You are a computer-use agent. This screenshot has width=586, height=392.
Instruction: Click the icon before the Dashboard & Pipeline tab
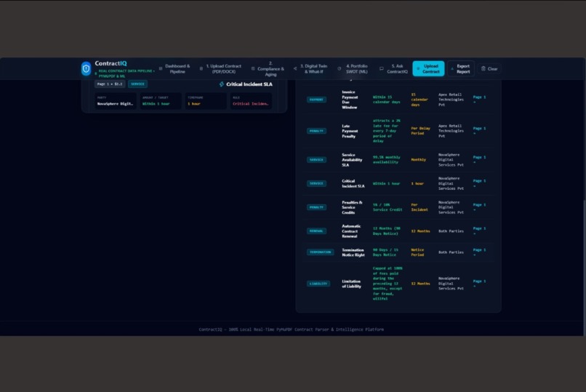point(161,69)
